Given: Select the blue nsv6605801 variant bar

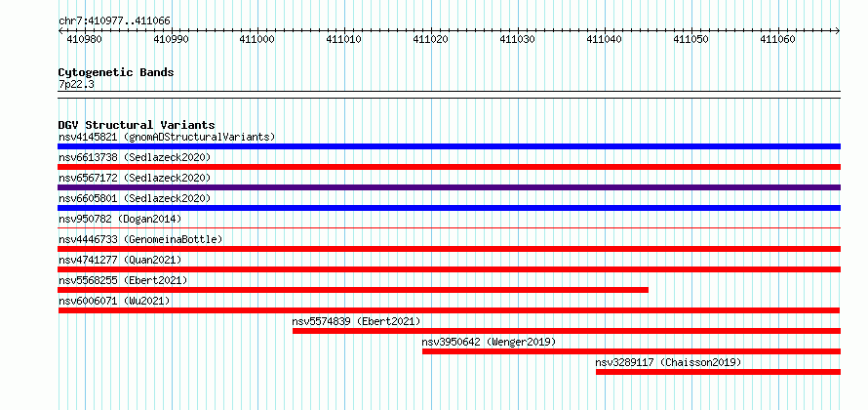Looking at the screenshot, I should 449,208.
